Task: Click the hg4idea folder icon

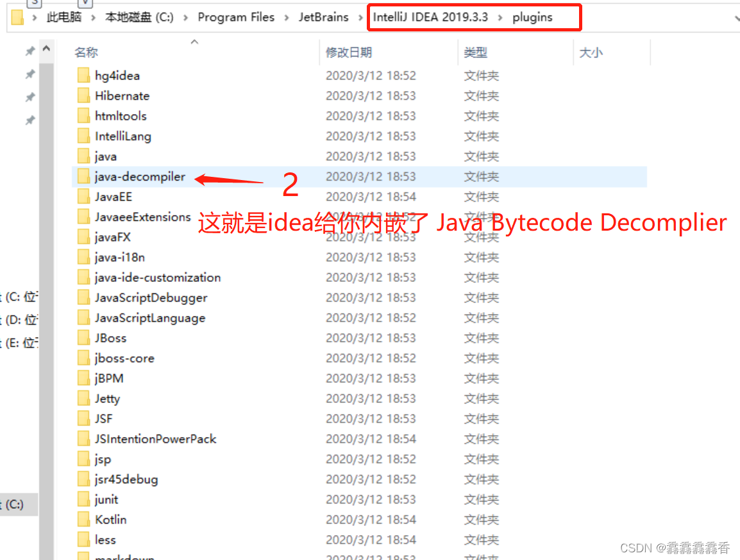Action: pos(83,76)
